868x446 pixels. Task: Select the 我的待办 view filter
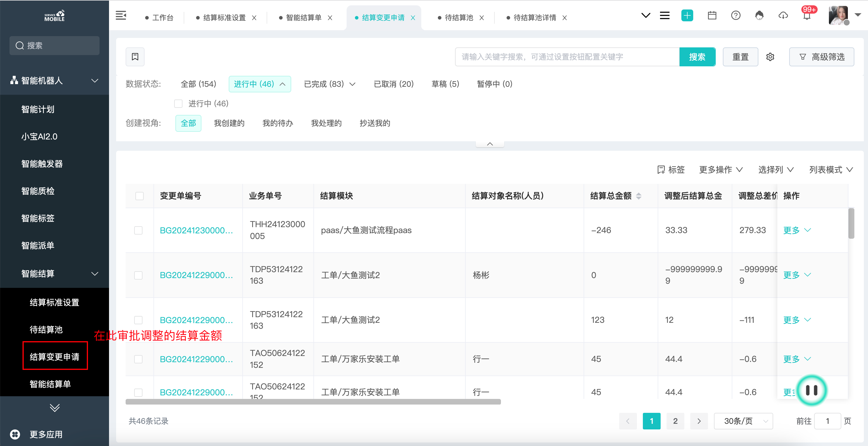coord(278,123)
